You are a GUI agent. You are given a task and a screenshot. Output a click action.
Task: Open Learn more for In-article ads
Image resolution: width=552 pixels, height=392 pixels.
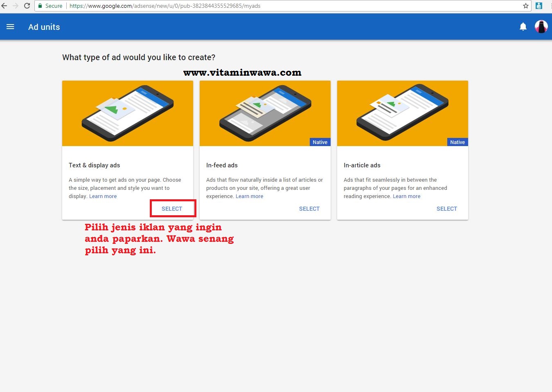click(406, 196)
